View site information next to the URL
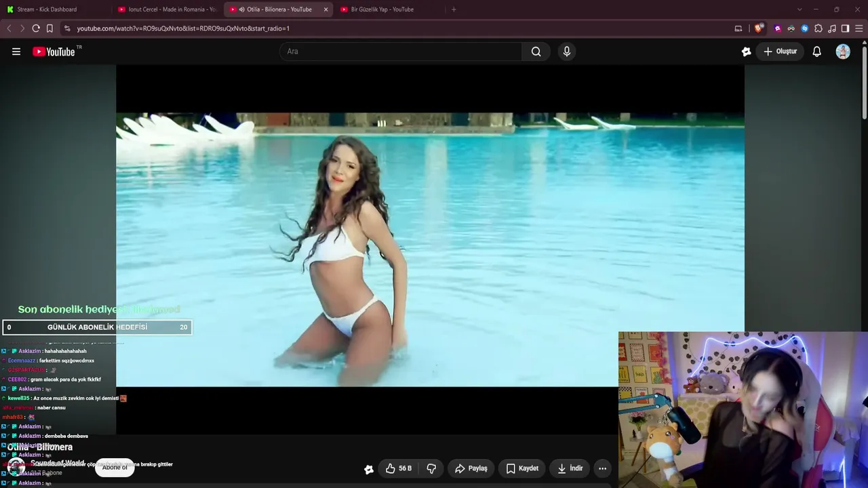This screenshot has height=488, width=868. pos(67,28)
